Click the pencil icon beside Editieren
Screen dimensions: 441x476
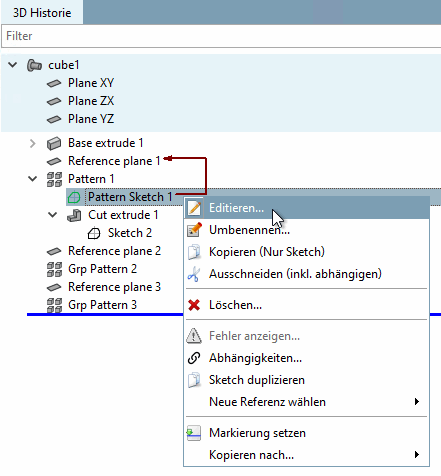coord(194,208)
